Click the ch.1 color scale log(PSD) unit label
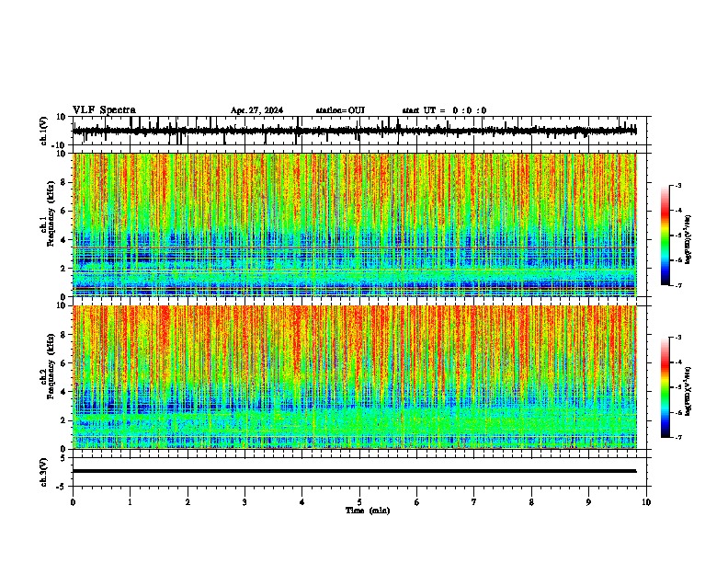Image resolution: width=728 pixels, height=563 pixels. tap(688, 239)
